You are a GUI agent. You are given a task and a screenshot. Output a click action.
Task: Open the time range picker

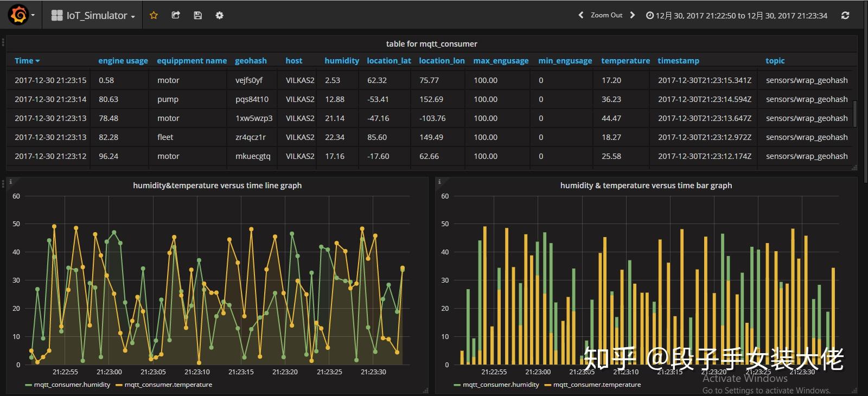click(737, 16)
